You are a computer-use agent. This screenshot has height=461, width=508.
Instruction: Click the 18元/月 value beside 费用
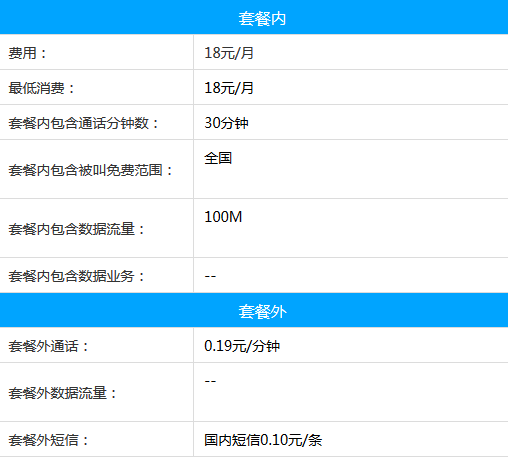(229, 53)
